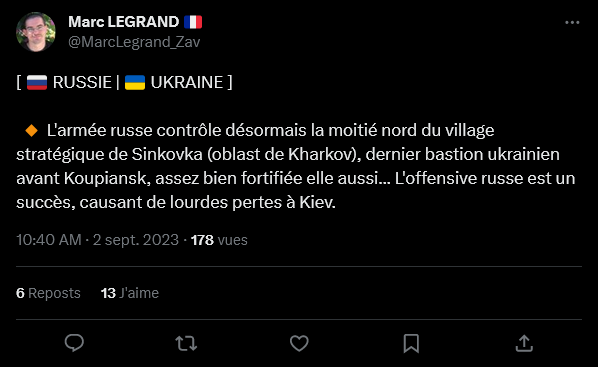Screen dimensions: 598x367
Task: View the 13 J'aime list
Action: coord(130,293)
